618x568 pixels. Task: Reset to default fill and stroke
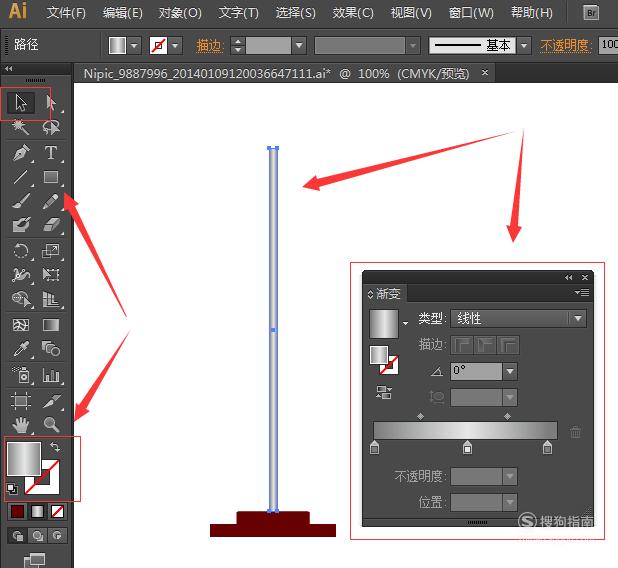(12, 489)
